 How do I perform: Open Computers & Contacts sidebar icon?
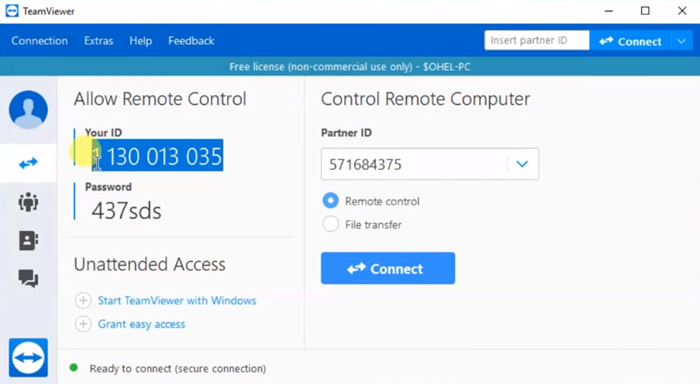[x=28, y=241]
